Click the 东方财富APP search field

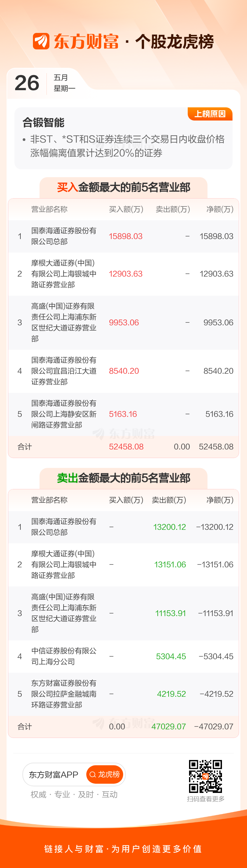coord(54,774)
